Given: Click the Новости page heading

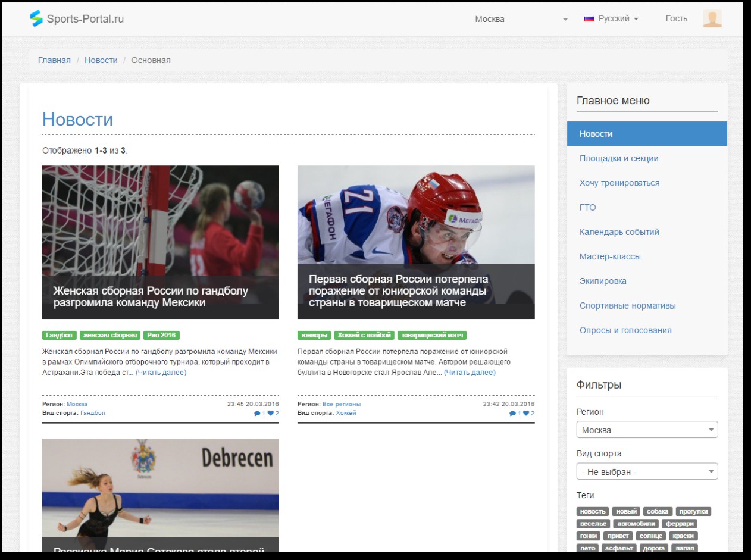Looking at the screenshot, I should [77, 119].
